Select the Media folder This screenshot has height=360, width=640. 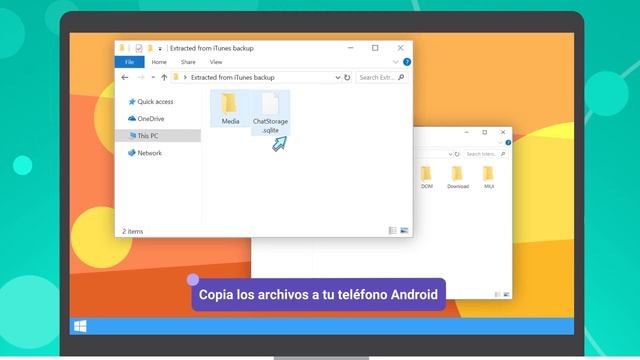pyautogui.click(x=230, y=109)
